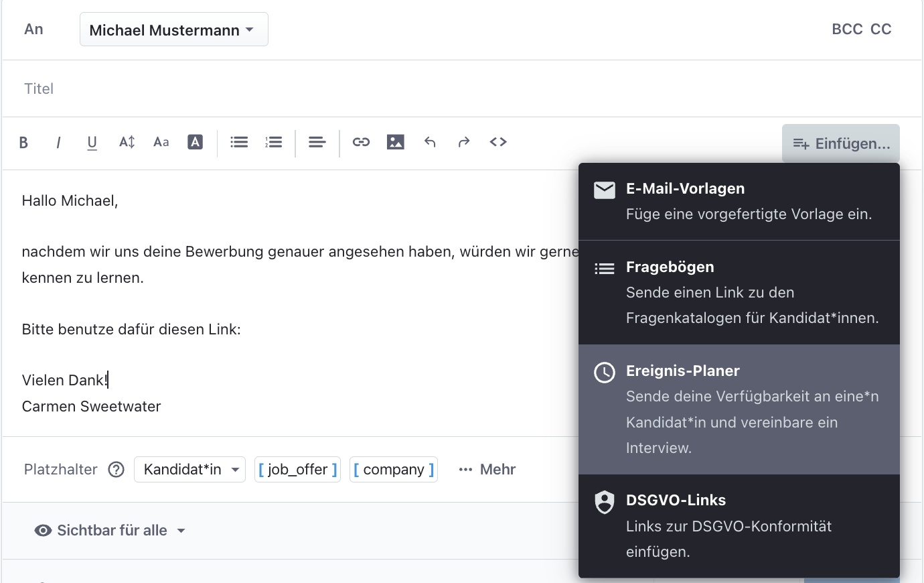The width and height of the screenshot is (924, 583).
Task: Add a BCC recipient
Action: [x=847, y=29]
